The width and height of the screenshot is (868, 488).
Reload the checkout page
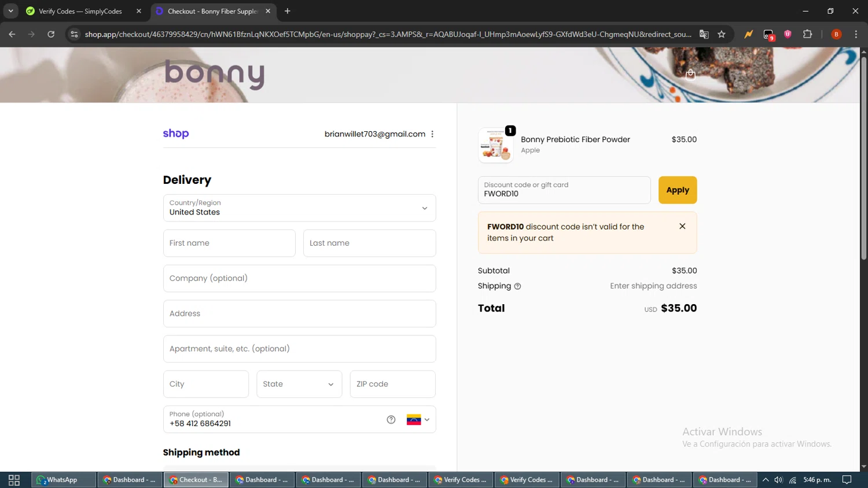(x=51, y=34)
